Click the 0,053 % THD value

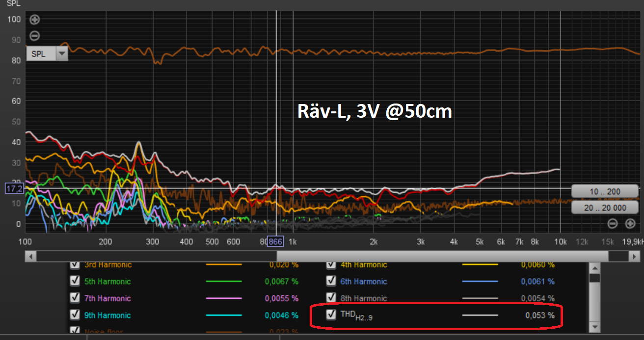pos(540,315)
